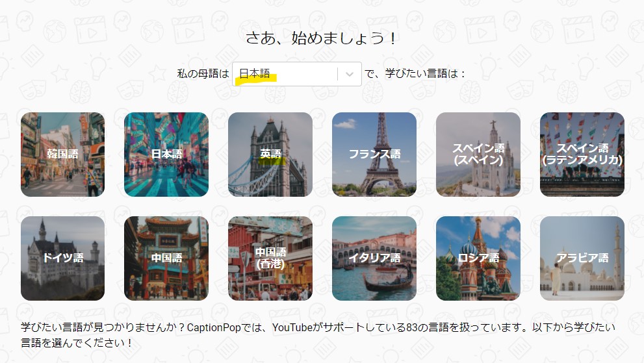
Task: Pick the Italian (イタリア語) gondola tile
Action: pos(374,258)
